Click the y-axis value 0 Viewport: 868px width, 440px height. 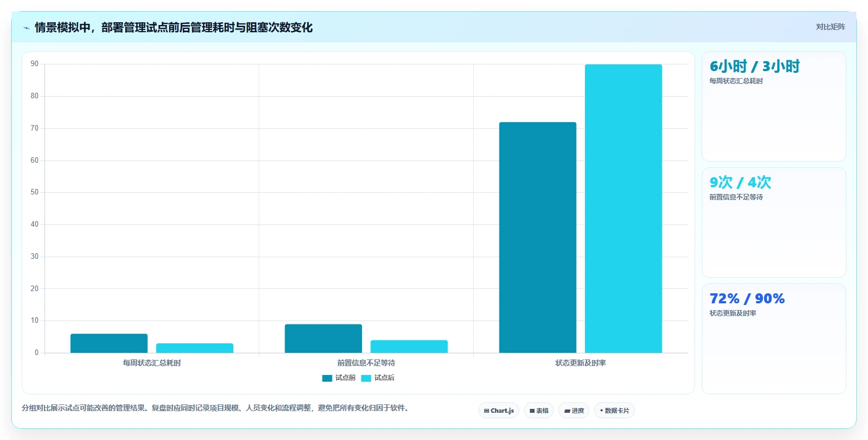click(37, 353)
